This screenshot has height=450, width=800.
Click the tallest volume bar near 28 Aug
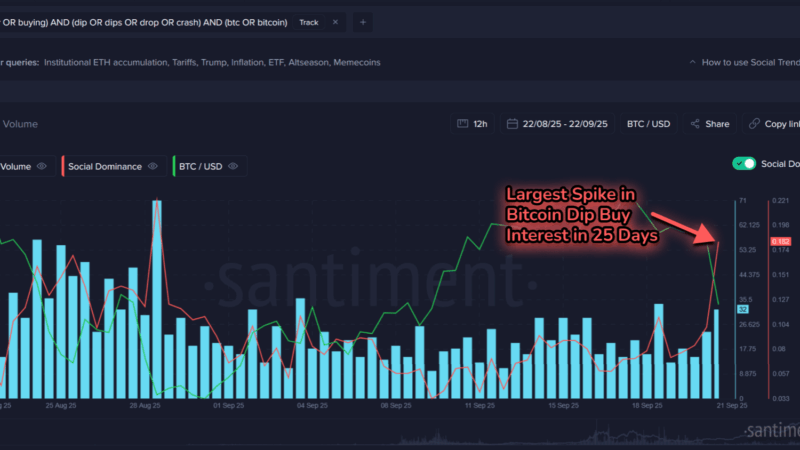(x=157, y=298)
